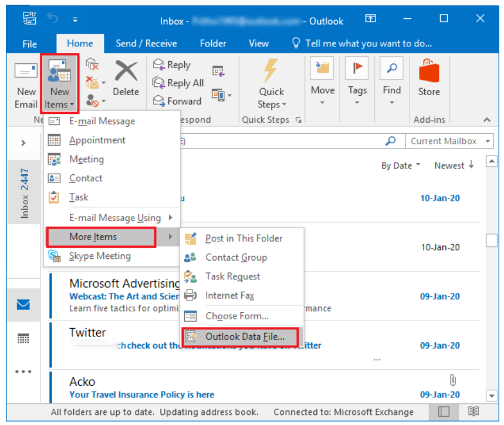Click the attachment paperclip on Acko email

tap(452, 380)
